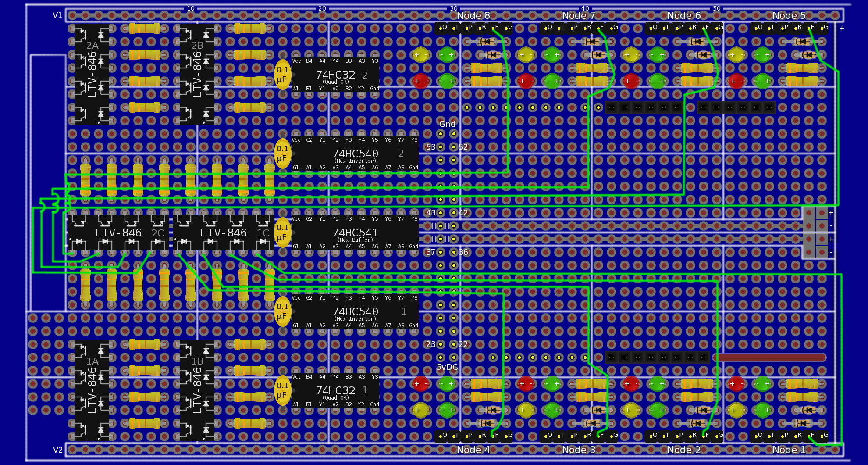
Task: Click the LTV-846 optocoupler labeled 2C
Action: (x=118, y=232)
